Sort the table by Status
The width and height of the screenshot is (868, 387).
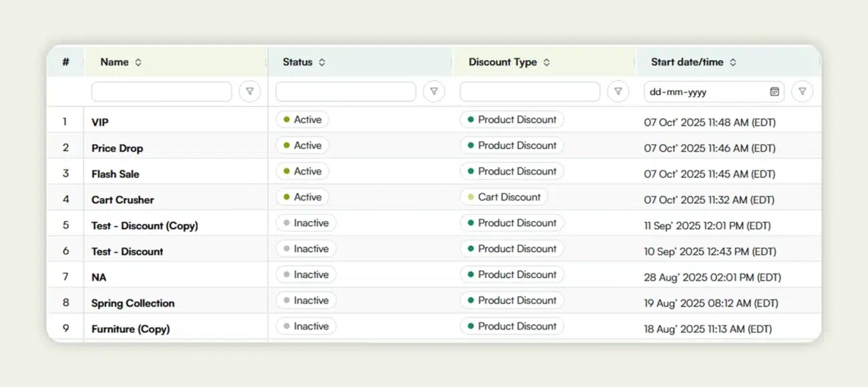(320, 61)
